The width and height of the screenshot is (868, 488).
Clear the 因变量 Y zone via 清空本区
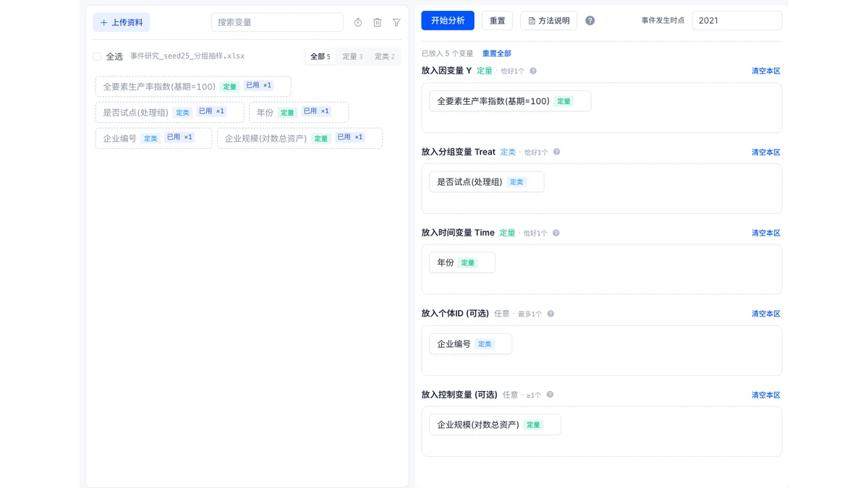point(766,71)
